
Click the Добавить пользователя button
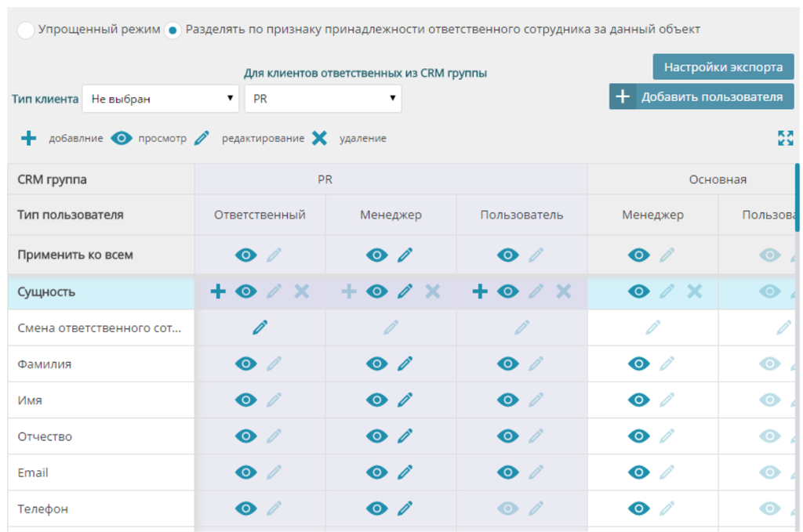point(701,96)
